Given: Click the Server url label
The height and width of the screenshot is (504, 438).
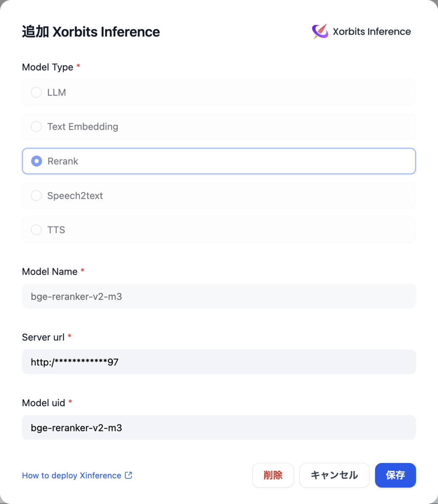Looking at the screenshot, I should (43, 337).
